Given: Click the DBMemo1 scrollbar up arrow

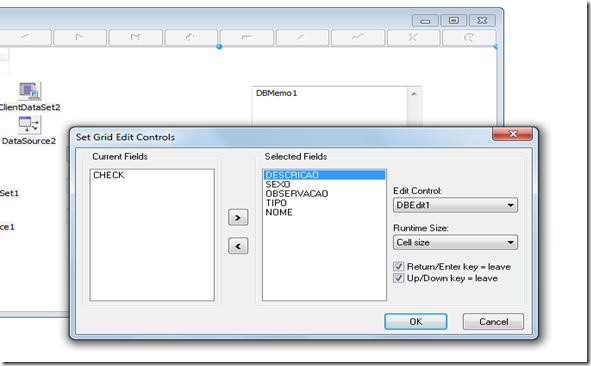Looking at the screenshot, I should coord(414,94).
